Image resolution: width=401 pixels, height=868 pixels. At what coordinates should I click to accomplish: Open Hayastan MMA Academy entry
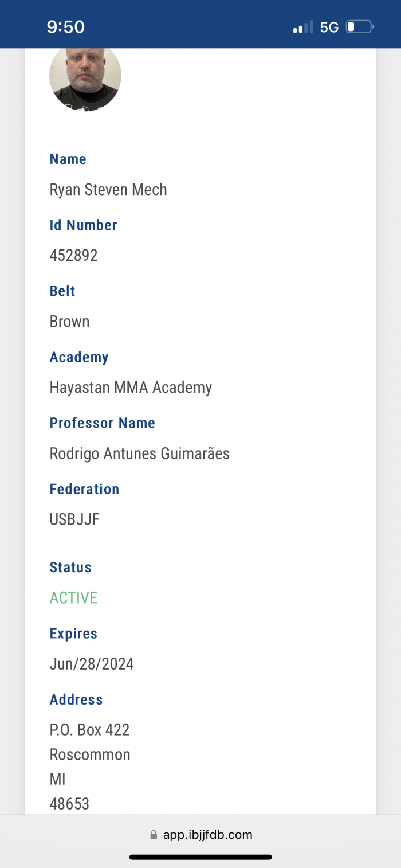[x=131, y=388]
